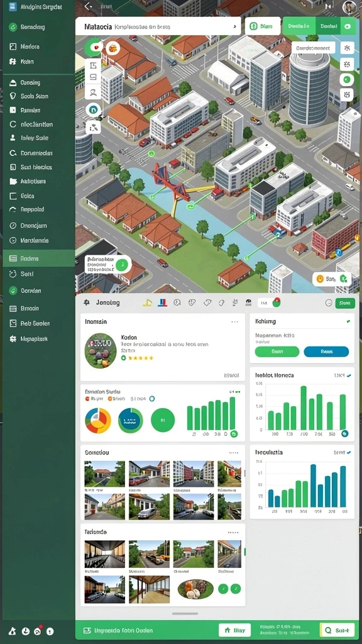Click the gear icon beside Mapaplaak
Image resolution: width=362 pixels, height=644 pixels.
coord(13,339)
